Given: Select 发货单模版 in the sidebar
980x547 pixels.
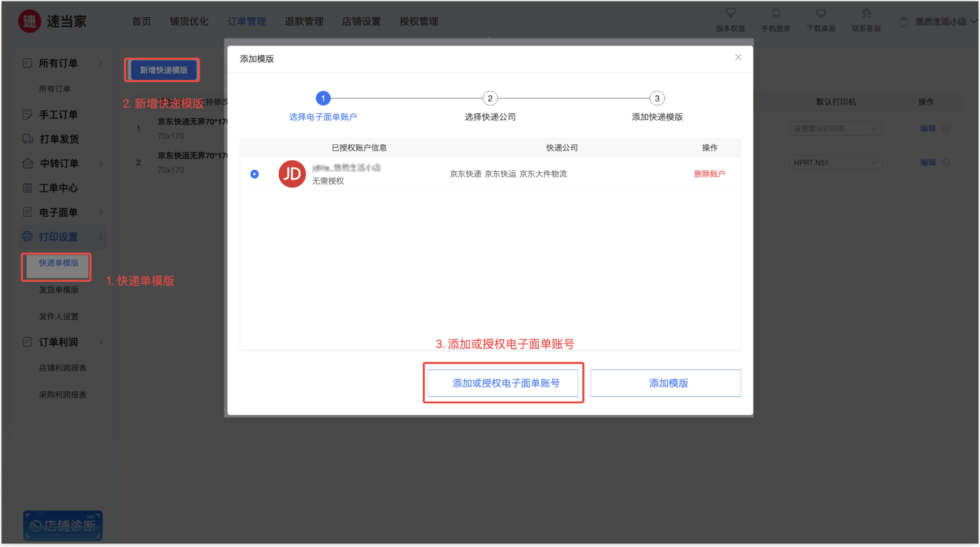Looking at the screenshot, I should pos(59,290).
